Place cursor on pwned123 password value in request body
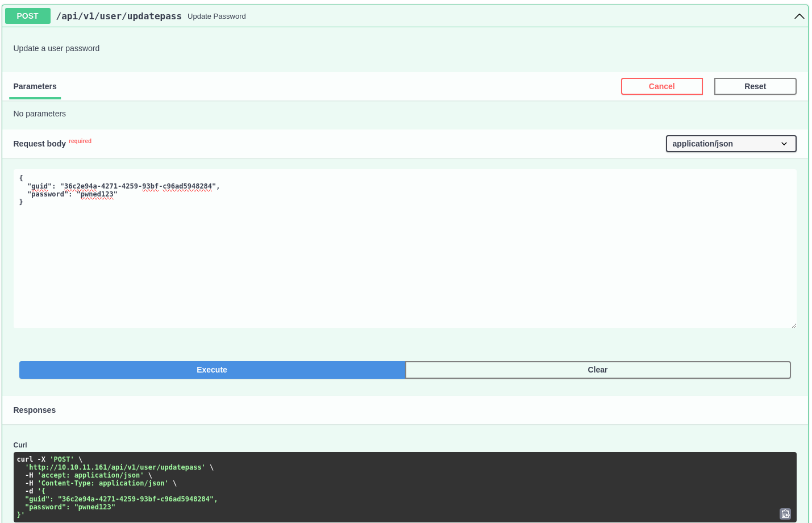The height and width of the screenshot is (523, 812). click(97, 194)
